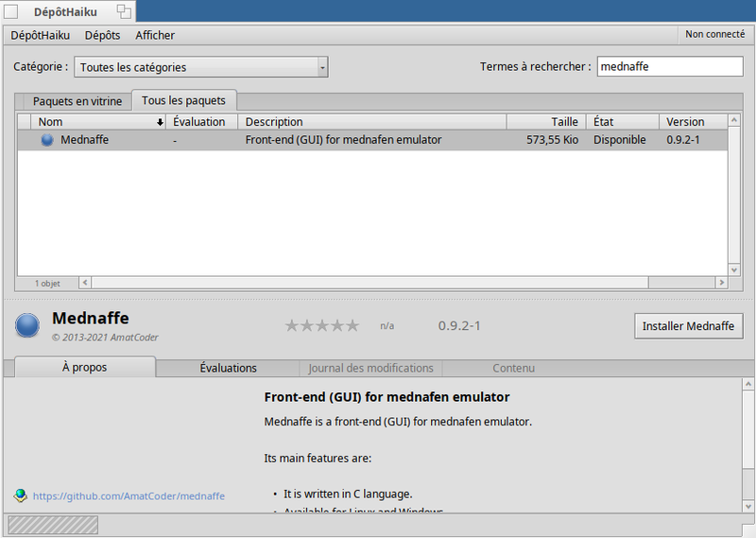756x538 pixels.
Task: Click the up arrow of description scrollbar
Action: (747, 386)
